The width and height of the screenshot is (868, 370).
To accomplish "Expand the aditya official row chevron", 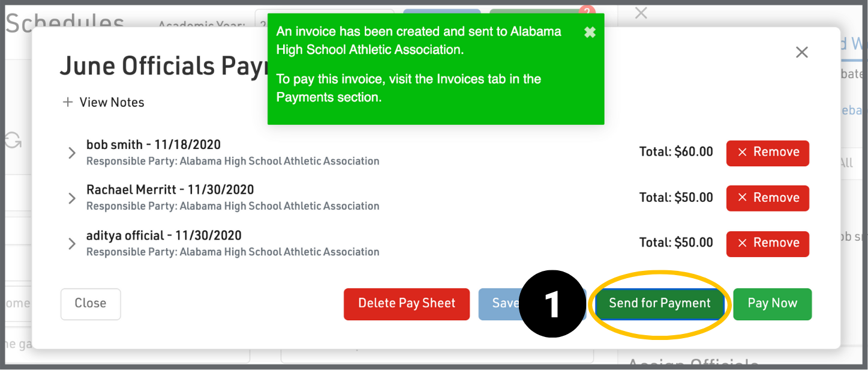I will click(x=72, y=243).
